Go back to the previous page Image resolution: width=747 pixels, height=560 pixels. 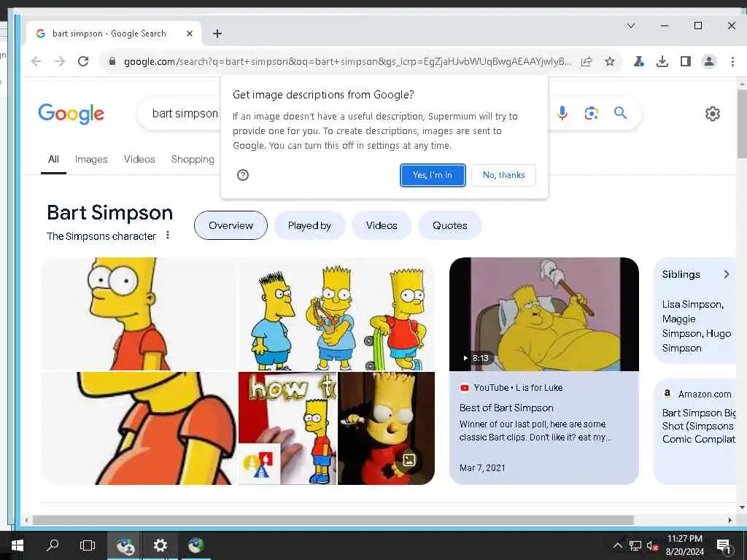(x=36, y=61)
